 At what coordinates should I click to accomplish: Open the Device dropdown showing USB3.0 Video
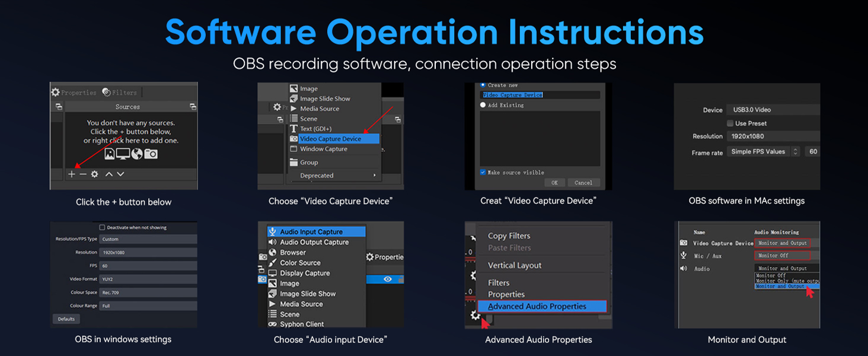coord(774,110)
